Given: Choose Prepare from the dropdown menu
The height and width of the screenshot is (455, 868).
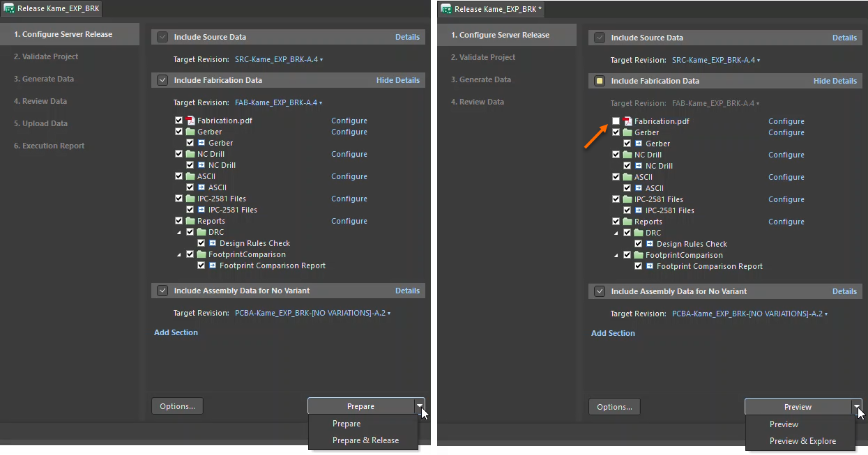Looking at the screenshot, I should pyautogui.click(x=363, y=424).
